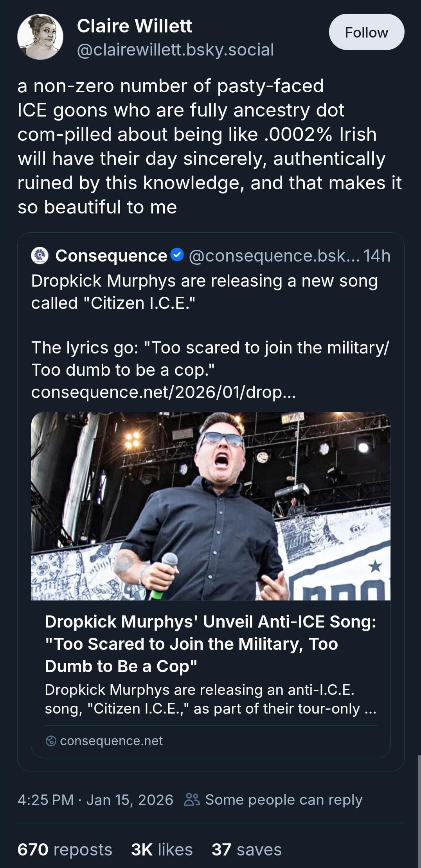Click the Dropkick Murphys' Unveil Anti-ICE Song headline
Screen dimensions: 421x868
click(x=210, y=644)
